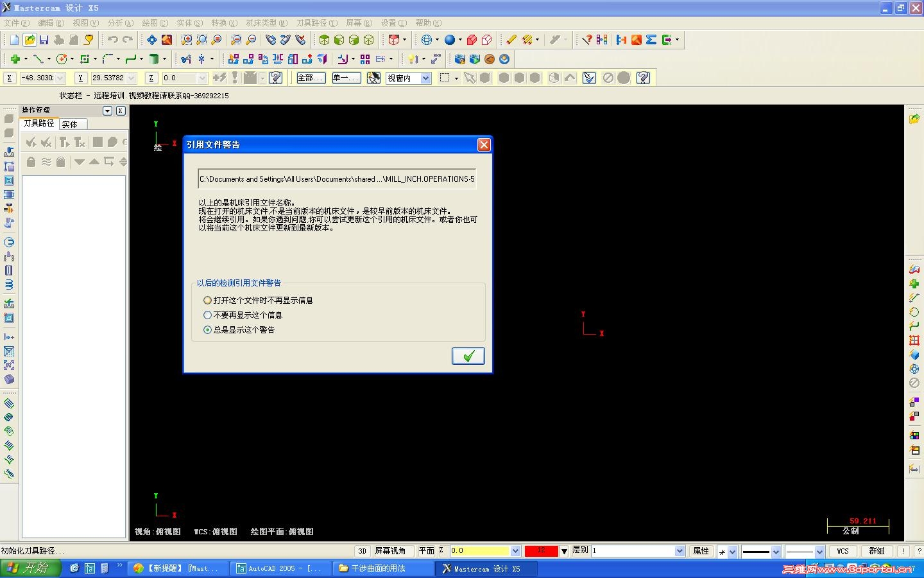
Task: Click the globe wireframe display icon
Action: 427,40
